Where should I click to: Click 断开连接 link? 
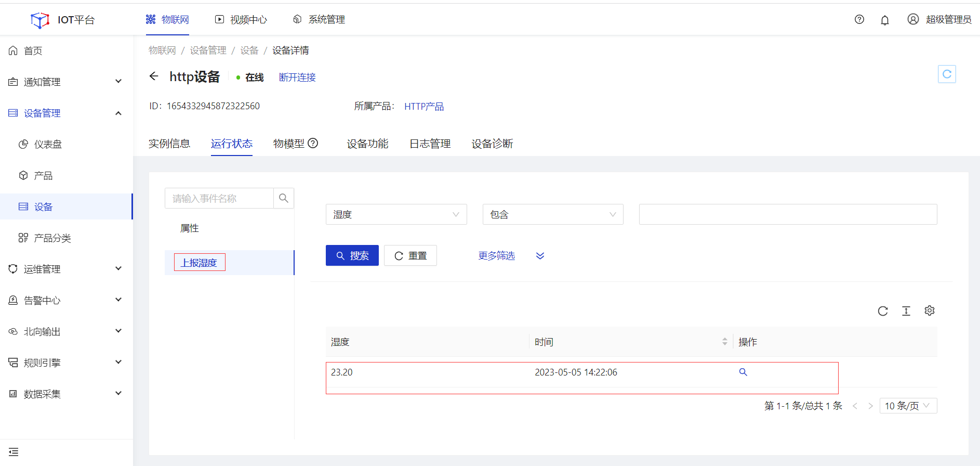[x=297, y=77]
